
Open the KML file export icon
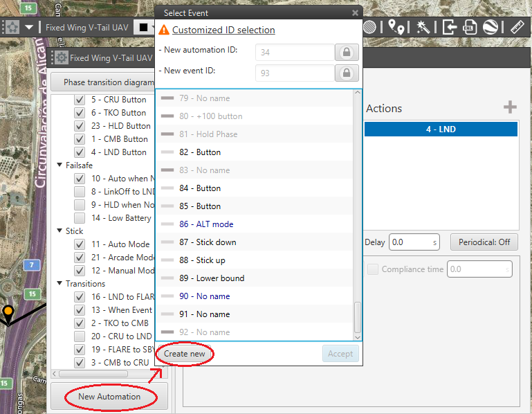(x=470, y=27)
